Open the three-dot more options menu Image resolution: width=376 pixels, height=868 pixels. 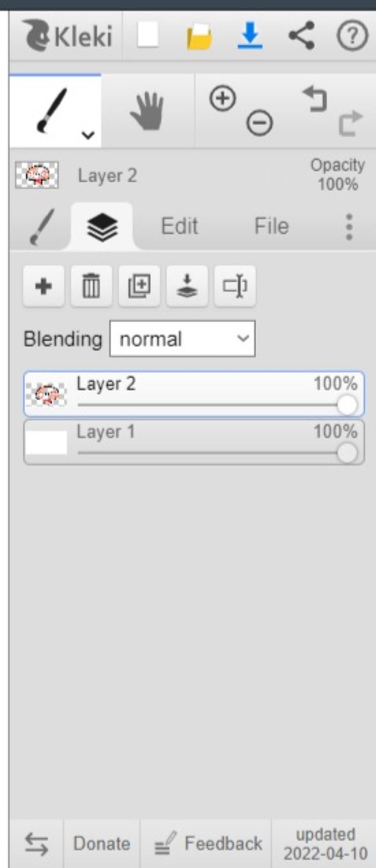(349, 227)
